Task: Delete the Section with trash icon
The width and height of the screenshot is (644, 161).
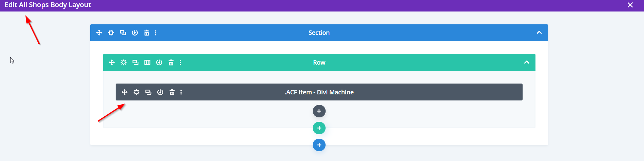Action: click(147, 33)
